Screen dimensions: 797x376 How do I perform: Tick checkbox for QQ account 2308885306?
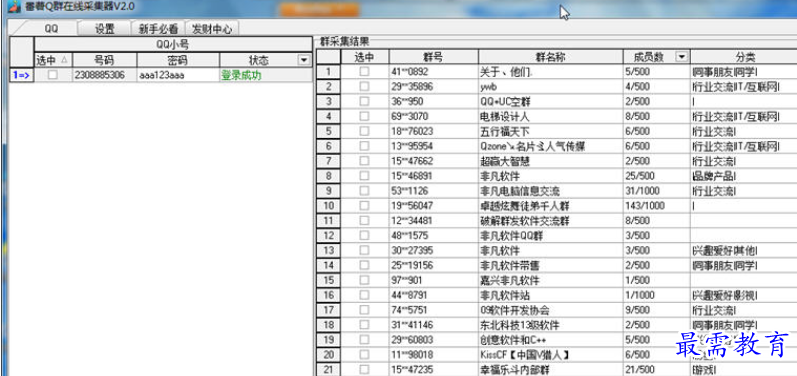click(x=53, y=75)
